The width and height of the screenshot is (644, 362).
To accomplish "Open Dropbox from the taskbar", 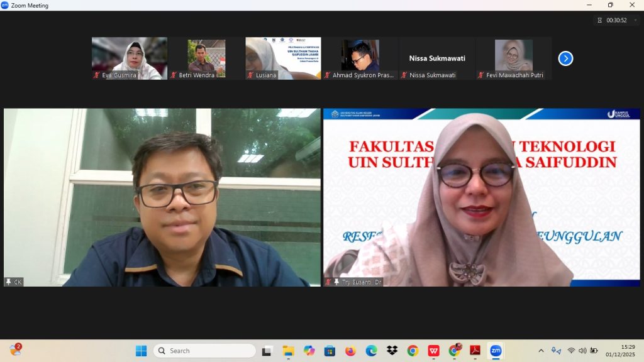I will pos(392,351).
